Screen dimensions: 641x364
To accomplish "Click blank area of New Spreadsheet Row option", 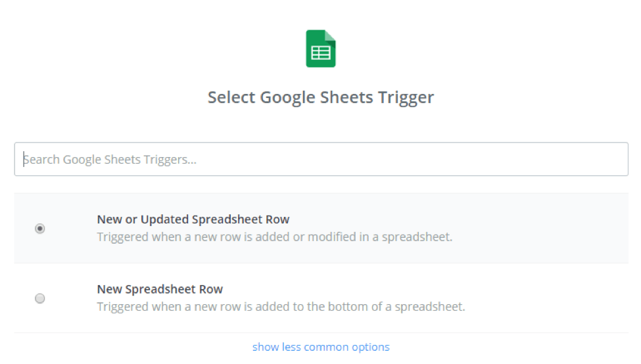I will (548, 298).
